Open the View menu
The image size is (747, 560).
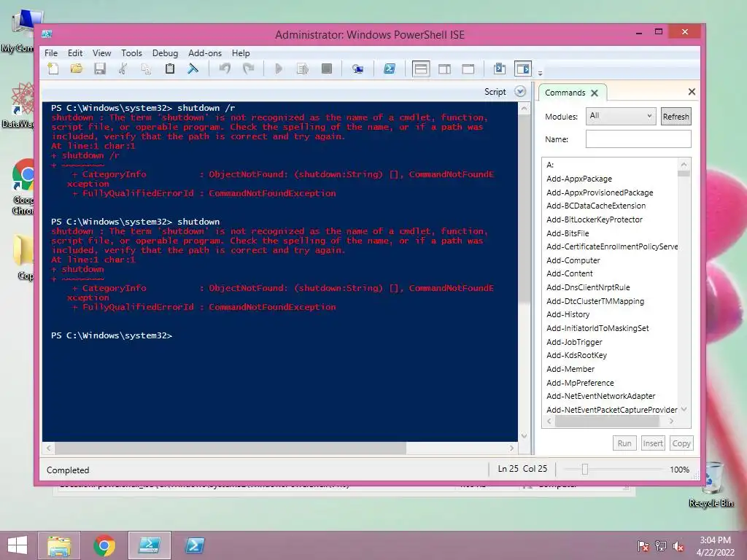click(x=101, y=53)
